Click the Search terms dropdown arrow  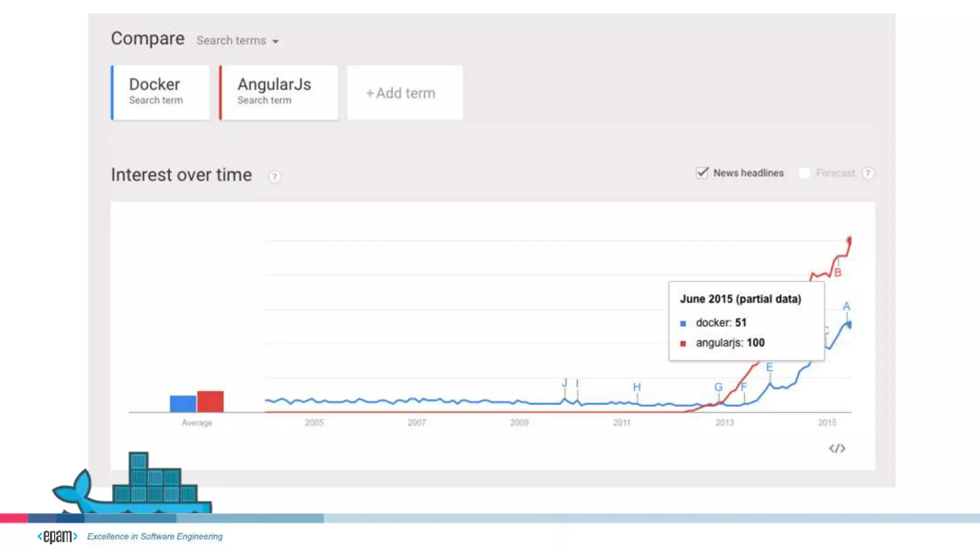[276, 42]
